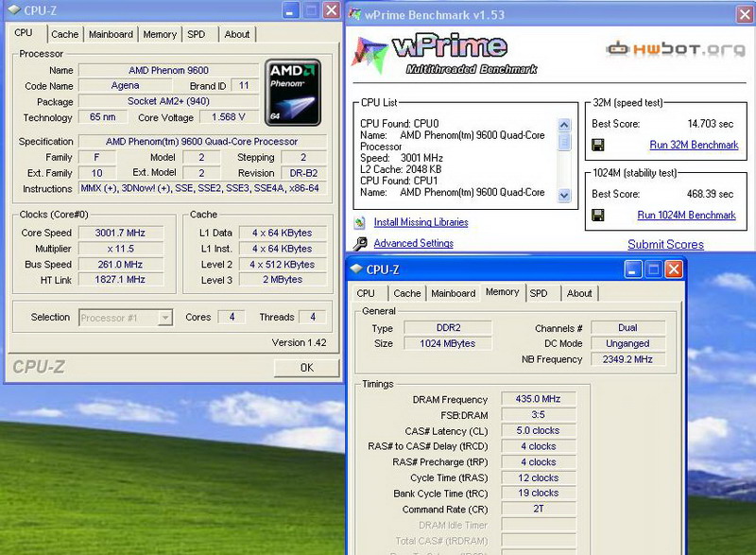Click the Revision value DR-B2
Screen dimensions: 756x555
tap(303, 173)
